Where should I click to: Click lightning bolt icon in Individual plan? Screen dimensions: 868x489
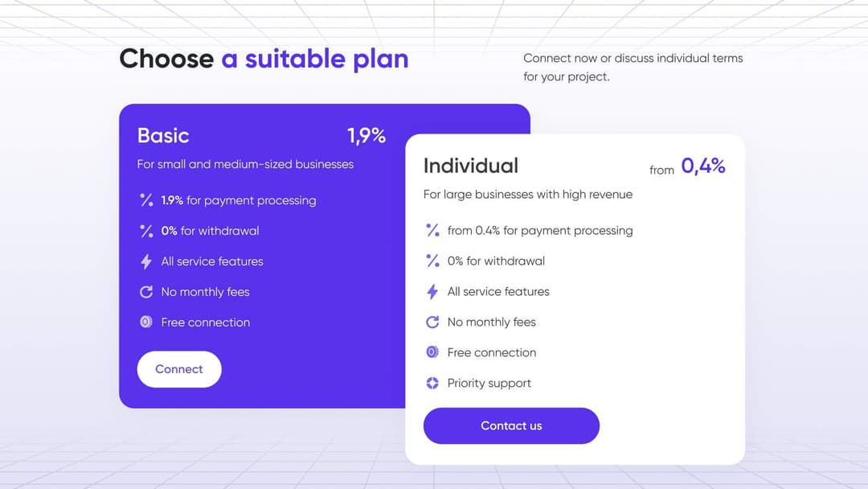[432, 291]
